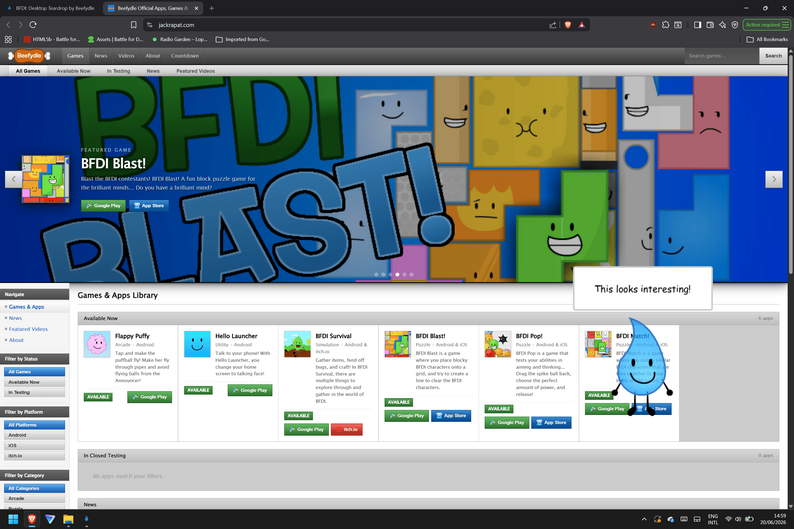
Task: Click the desktop Teardrop character
Action: pyautogui.click(x=642, y=367)
